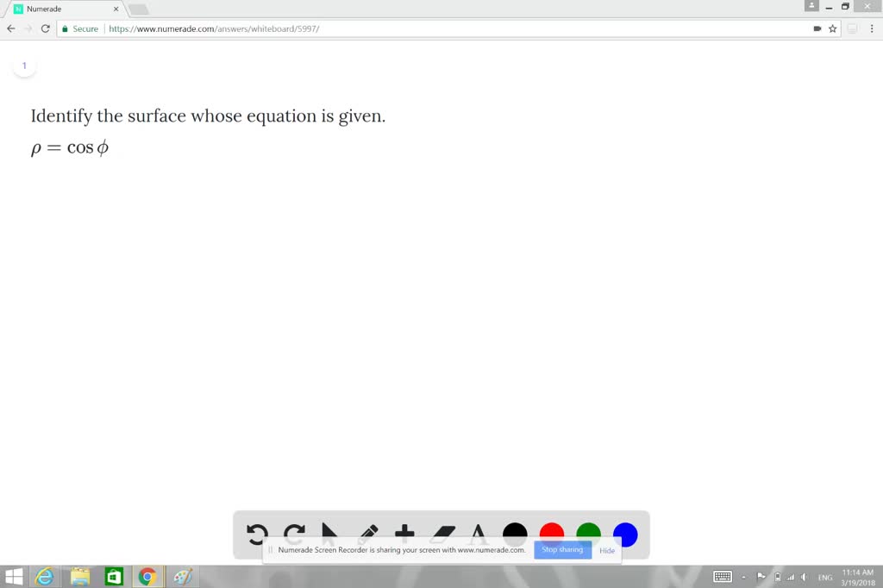Open the Chrome customize menu with three dots

click(x=873, y=28)
